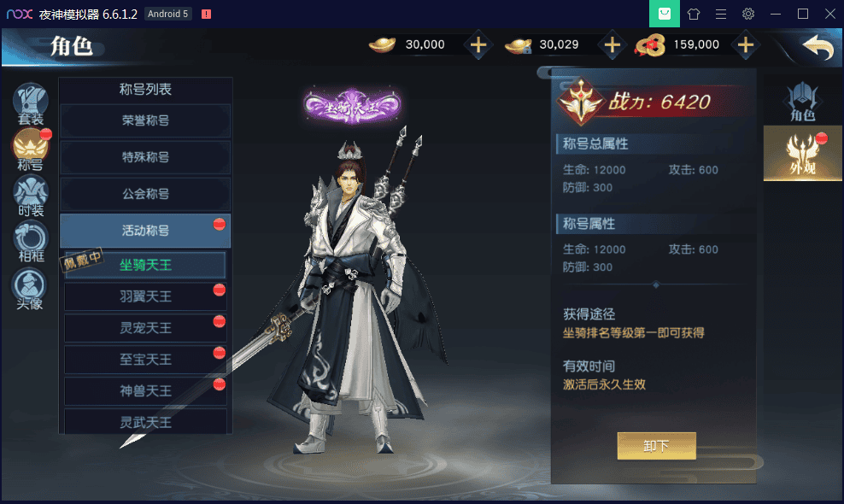Select the 至宝天王 title
The image size is (844, 504).
pos(145,360)
